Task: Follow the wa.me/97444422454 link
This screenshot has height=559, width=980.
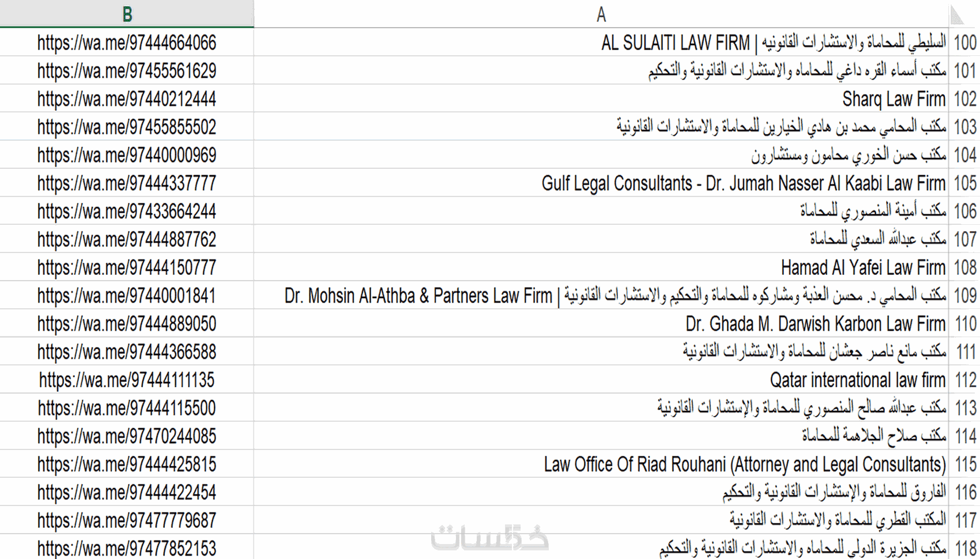Action: [x=127, y=492]
